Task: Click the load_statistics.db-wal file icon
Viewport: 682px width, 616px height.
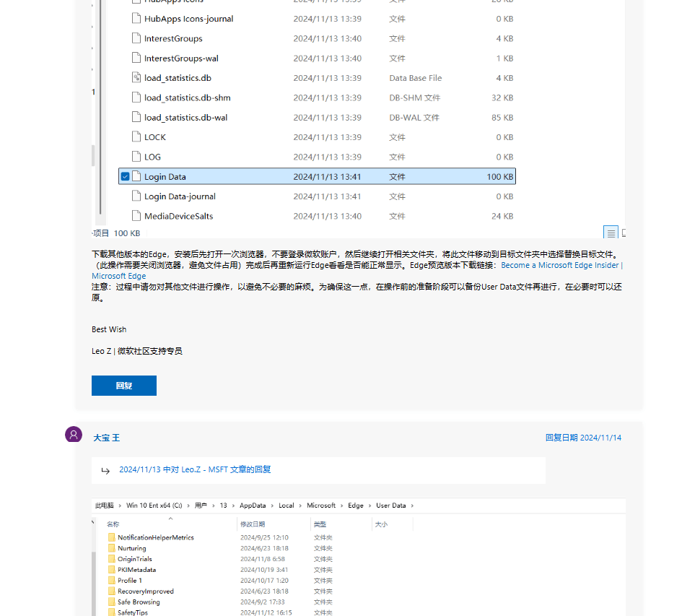Action: pyautogui.click(x=136, y=117)
